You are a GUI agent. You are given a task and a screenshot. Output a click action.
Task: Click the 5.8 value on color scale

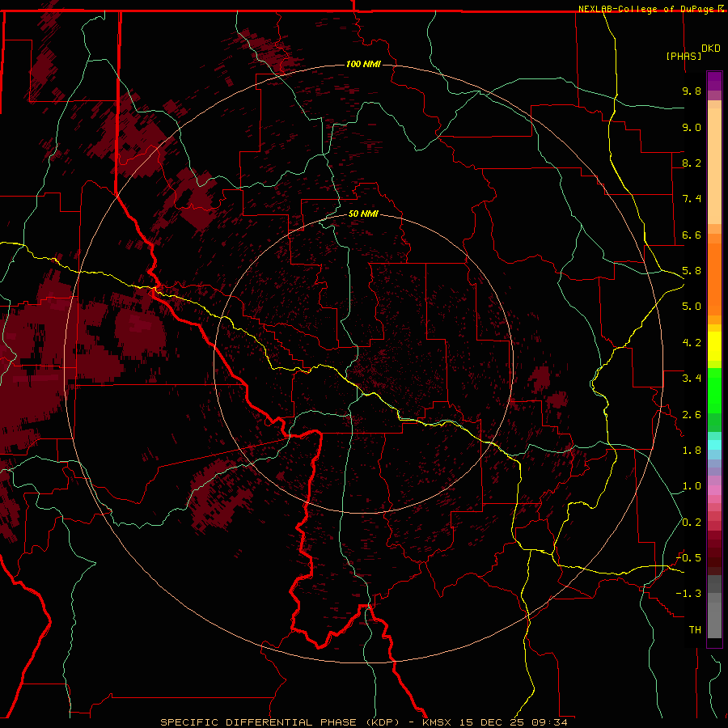[x=692, y=271]
